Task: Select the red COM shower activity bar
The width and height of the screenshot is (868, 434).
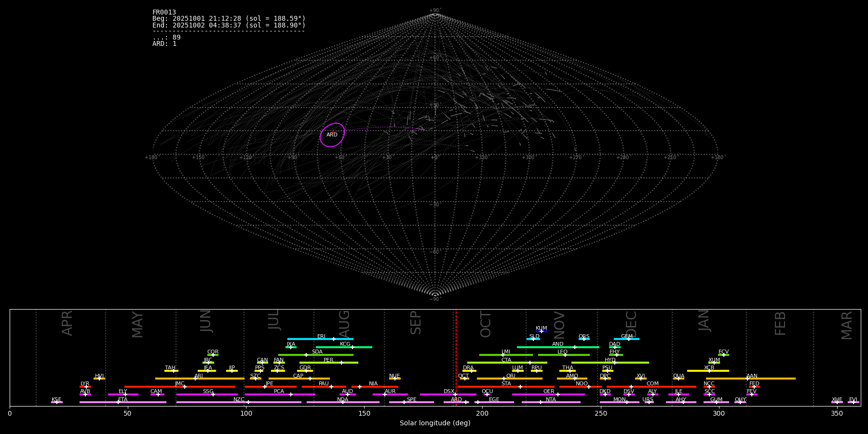Action: [x=665, y=387]
